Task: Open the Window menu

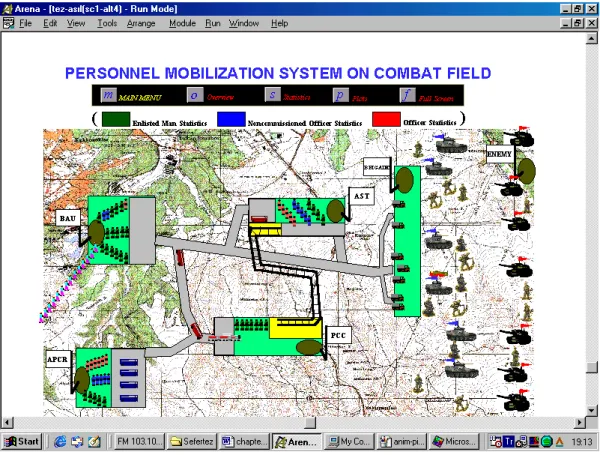Action: point(244,23)
